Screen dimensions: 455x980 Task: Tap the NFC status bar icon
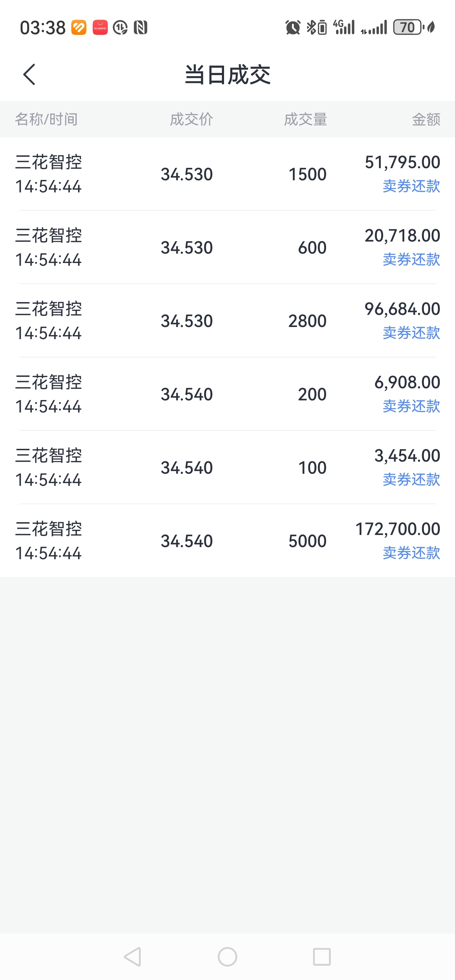(140, 27)
